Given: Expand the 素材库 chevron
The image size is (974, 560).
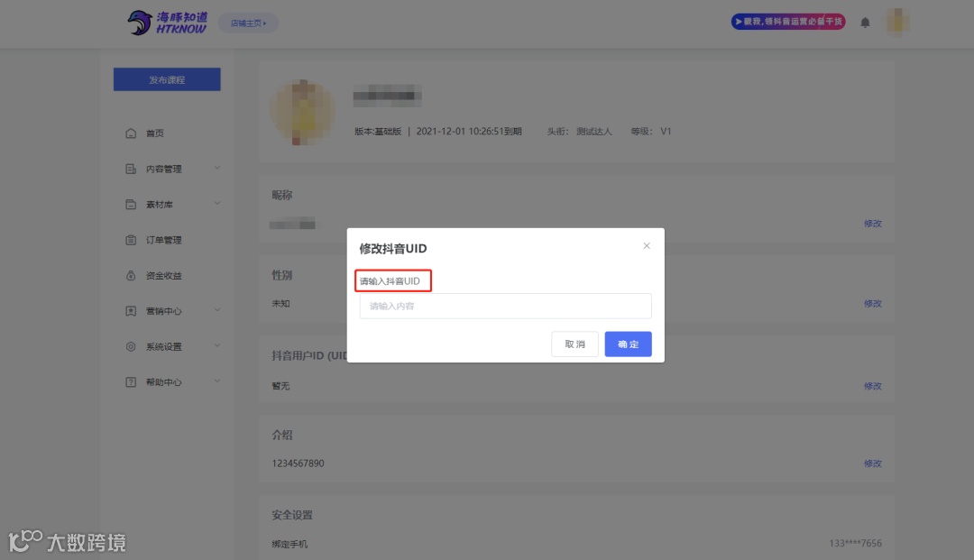Looking at the screenshot, I should click(216, 203).
